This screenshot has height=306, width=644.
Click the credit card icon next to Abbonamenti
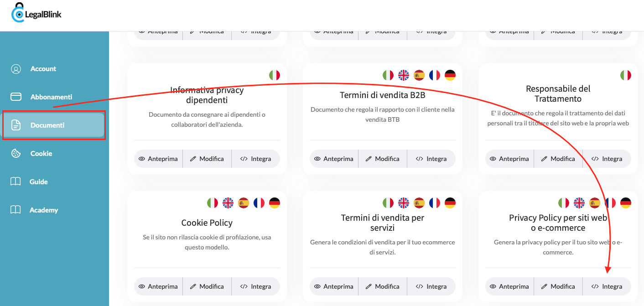coord(16,97)
